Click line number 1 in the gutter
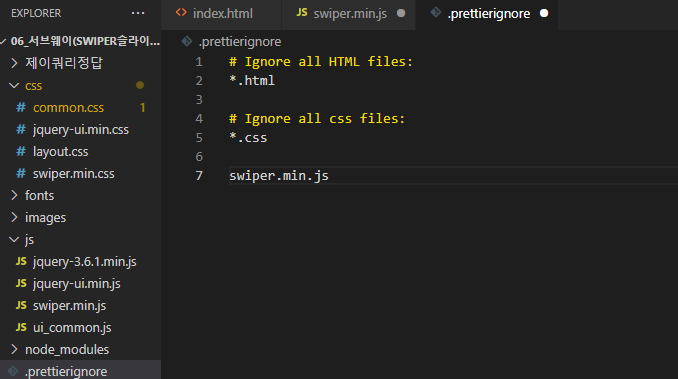 click(198, 62)
